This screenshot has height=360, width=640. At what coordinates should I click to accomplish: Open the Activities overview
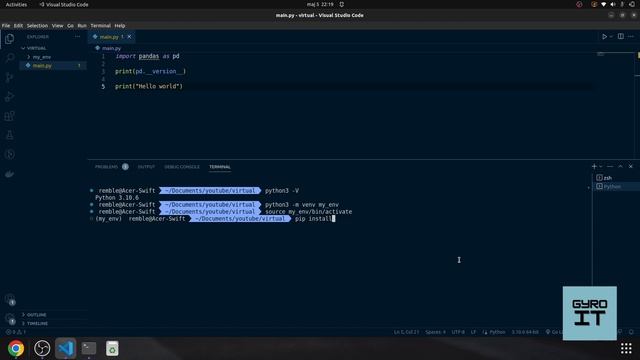(x=16, y=4)
